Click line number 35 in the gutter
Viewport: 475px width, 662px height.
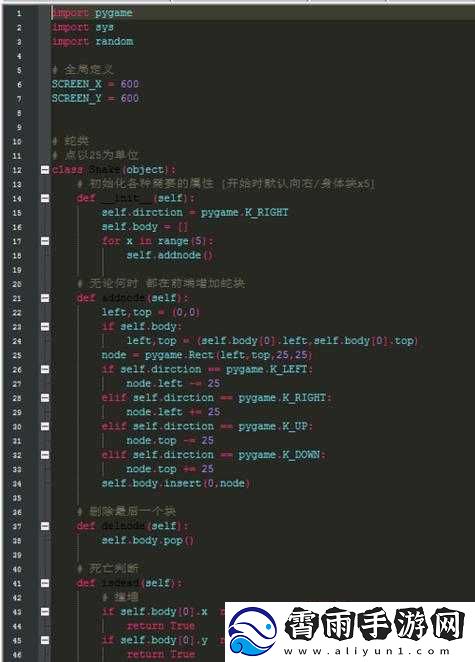pyautogui.click(x=17, y=498)
